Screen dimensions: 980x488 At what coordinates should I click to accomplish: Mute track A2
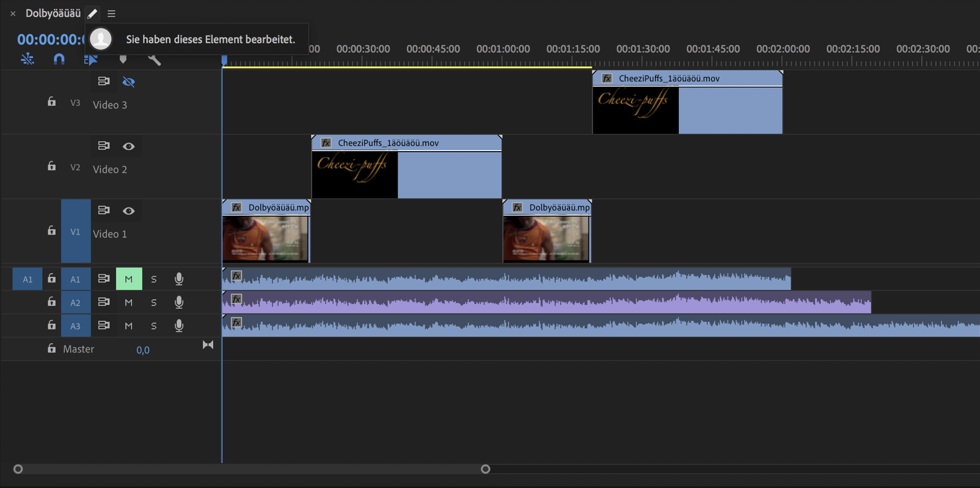pos(129,302)
